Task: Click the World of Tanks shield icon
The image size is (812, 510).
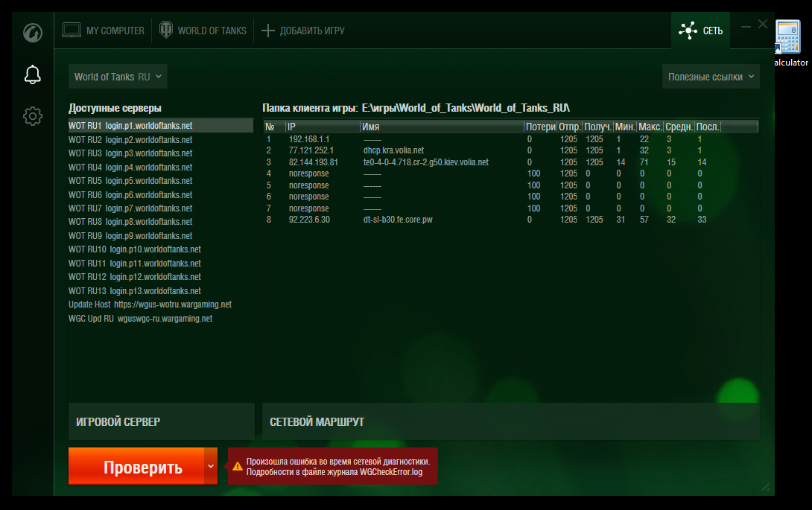Action: [x=165, y=30]
